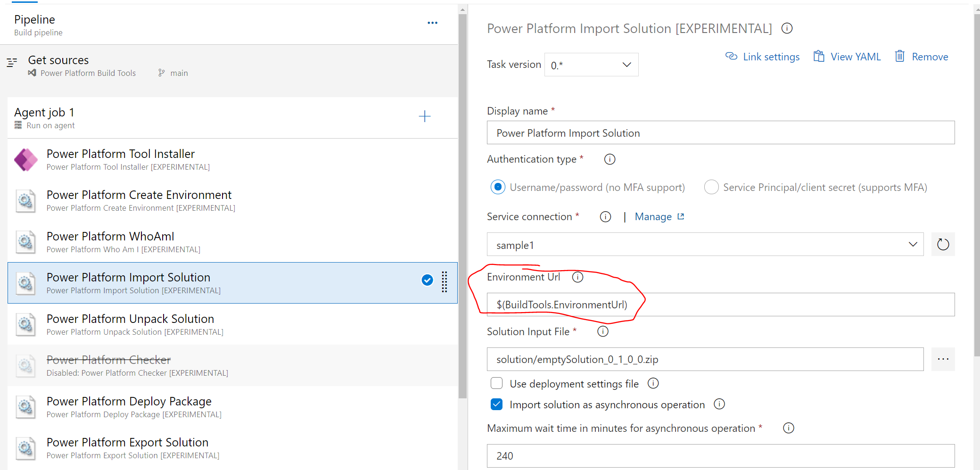The height and width of the screenshot is (470, 980).
Task: Select the Service Principal/client secret radio button
Action: point(711,187)
